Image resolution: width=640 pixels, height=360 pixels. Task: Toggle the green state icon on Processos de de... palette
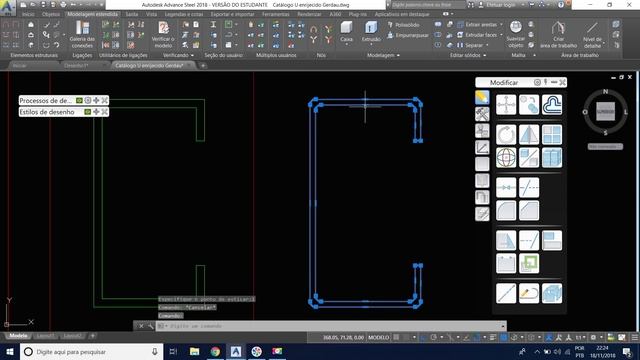pyautogui.click(x=79, y=100)
